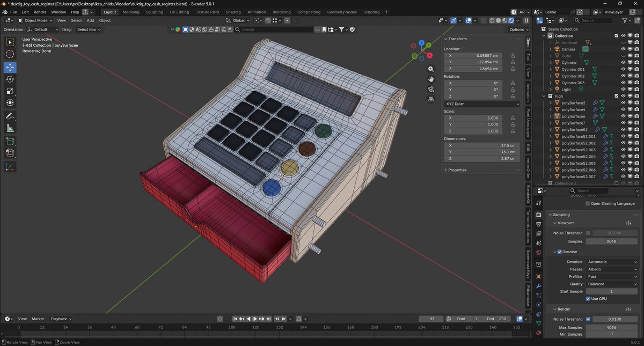Enable Open Shading Language checkbox
This screenshot has width=644, height=346.
[588, 204]
